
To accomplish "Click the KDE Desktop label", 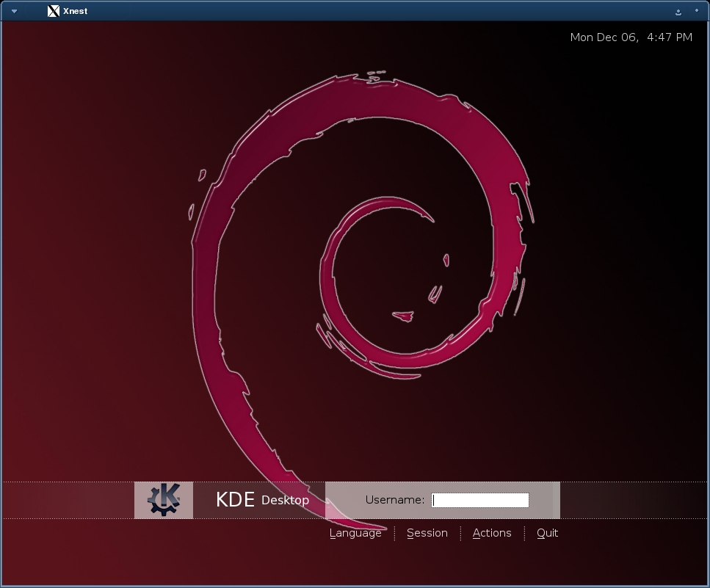I will coord(262,500).
